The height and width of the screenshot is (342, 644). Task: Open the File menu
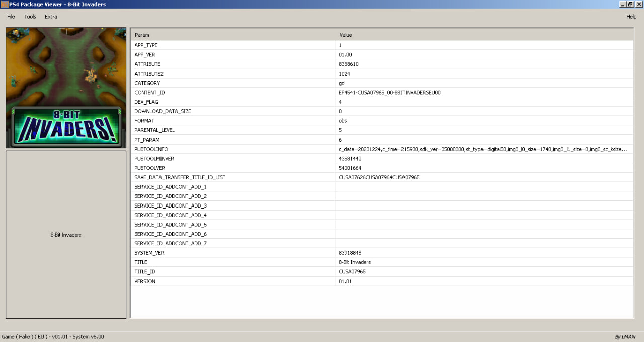tap(11, 17)
